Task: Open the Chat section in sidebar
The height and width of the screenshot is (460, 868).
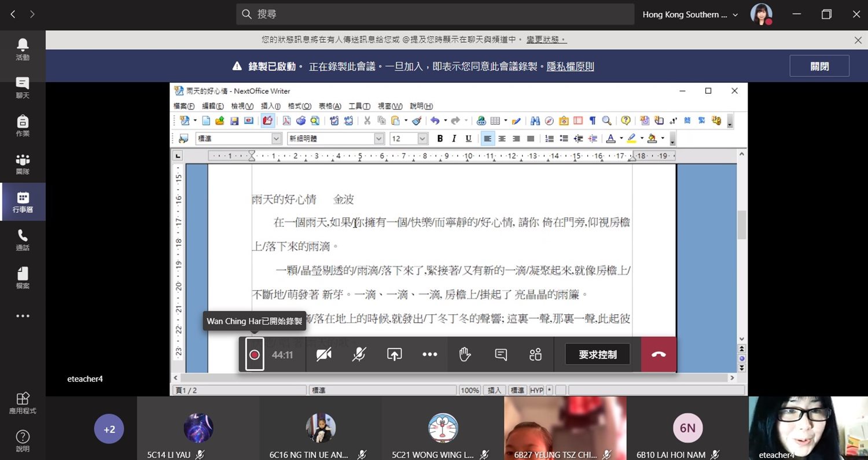Action: pyautogui.click(x=23, y=87)
